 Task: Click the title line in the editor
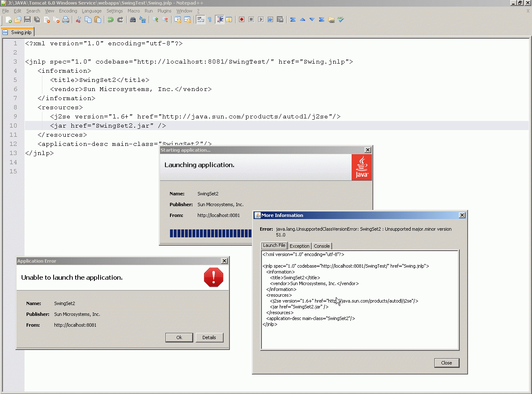pyautogui.click(x=100, y=80)
